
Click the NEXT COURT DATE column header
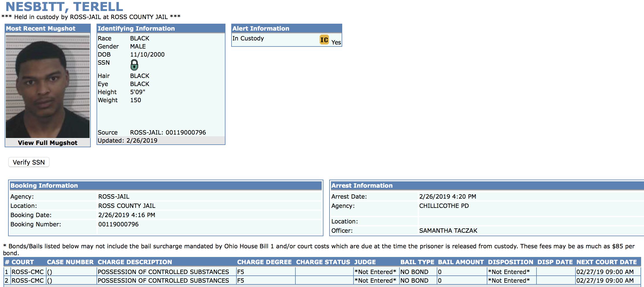coord(606,262)
